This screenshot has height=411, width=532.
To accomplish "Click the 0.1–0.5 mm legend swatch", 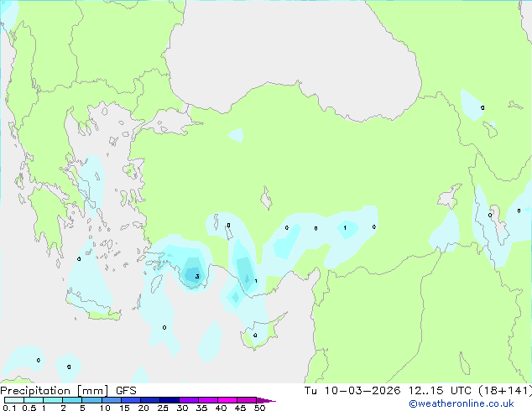I will click(x=14, y=400).
